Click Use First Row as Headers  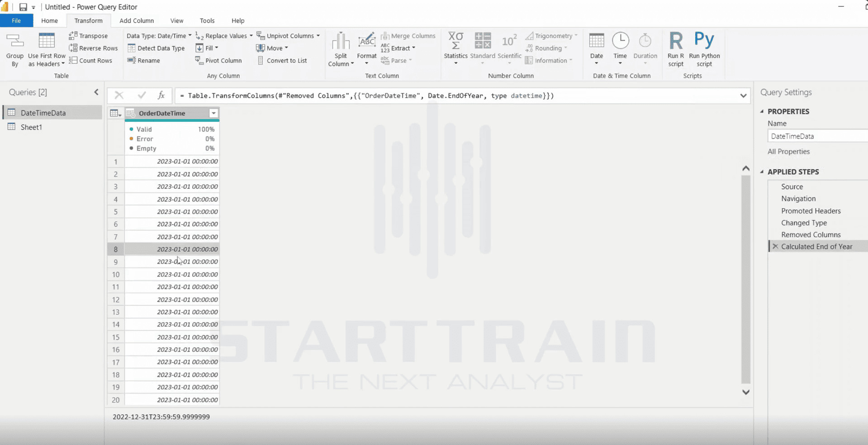click(47, 50)
